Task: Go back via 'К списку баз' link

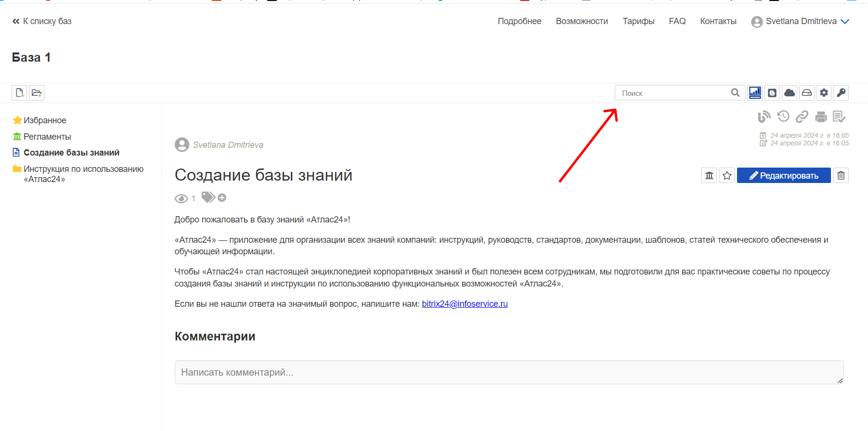Action: [42, 21]
